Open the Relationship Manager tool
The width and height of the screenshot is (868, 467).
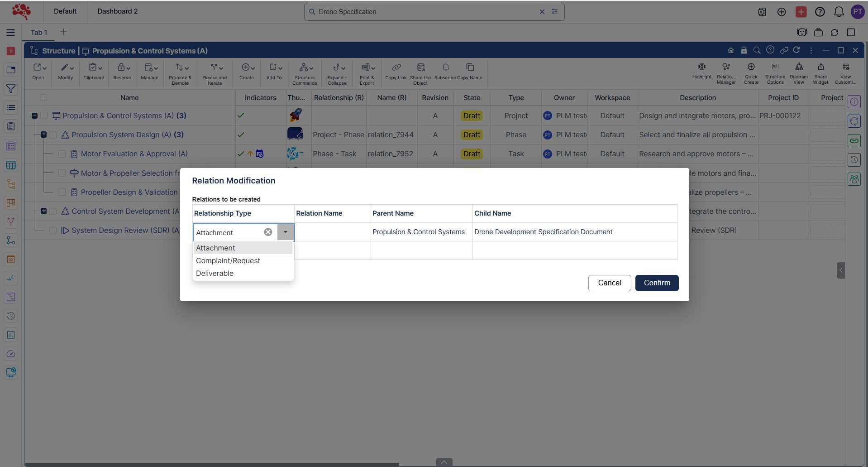click(726, 68)
